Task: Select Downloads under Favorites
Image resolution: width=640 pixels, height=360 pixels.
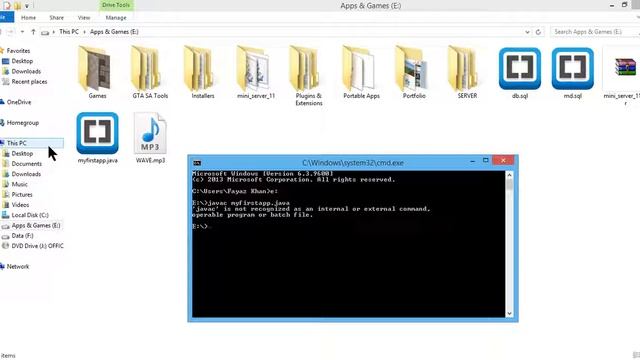Action: tap(26, 71)
